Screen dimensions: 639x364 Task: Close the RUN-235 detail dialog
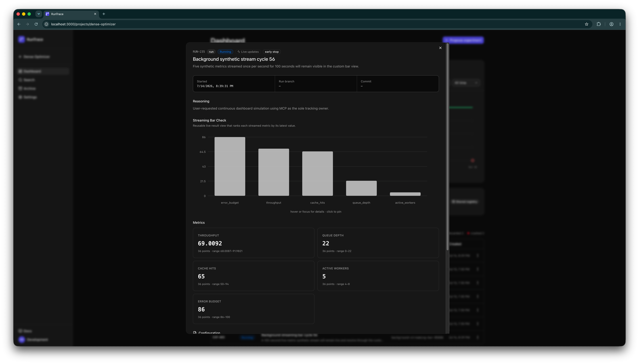point(440,48)
